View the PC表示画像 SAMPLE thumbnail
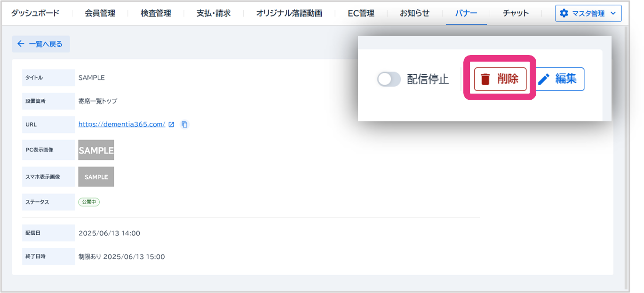The image size is (644, 293). (x=96, y=150)
